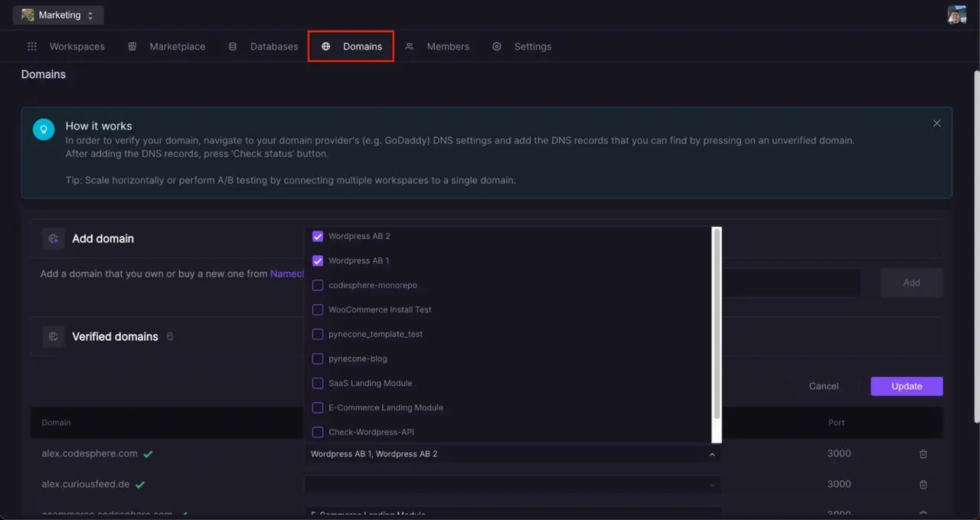Click the Marketing team logo icon

pyautogui.click(x=28, y=15)
